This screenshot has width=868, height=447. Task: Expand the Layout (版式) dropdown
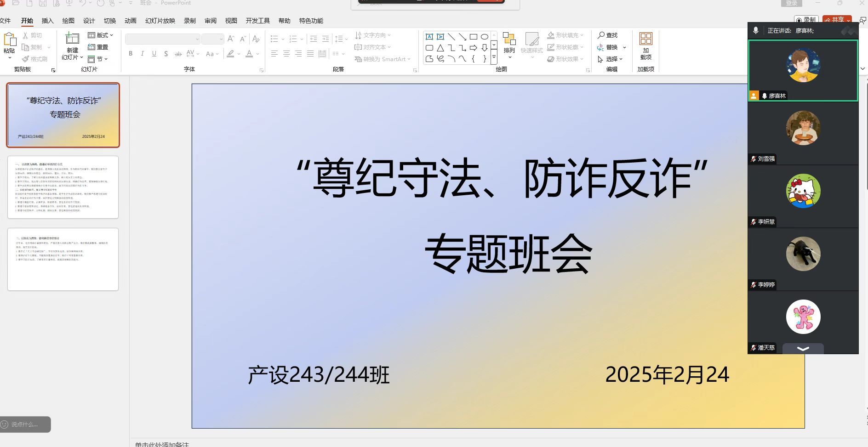[x=101, y=35]
